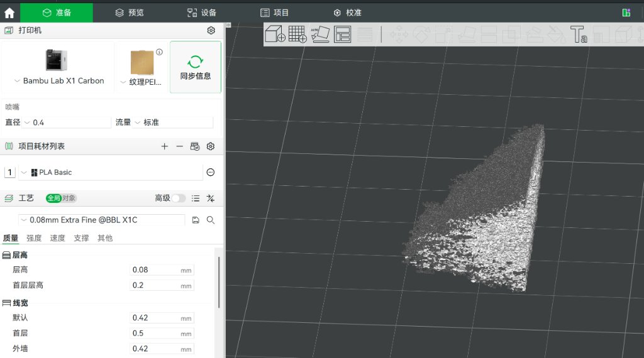Screen dimensions: 644x358
Task: Open the 强度 strength settings tab
Action: pyautogui.click(x=34, y=238)
